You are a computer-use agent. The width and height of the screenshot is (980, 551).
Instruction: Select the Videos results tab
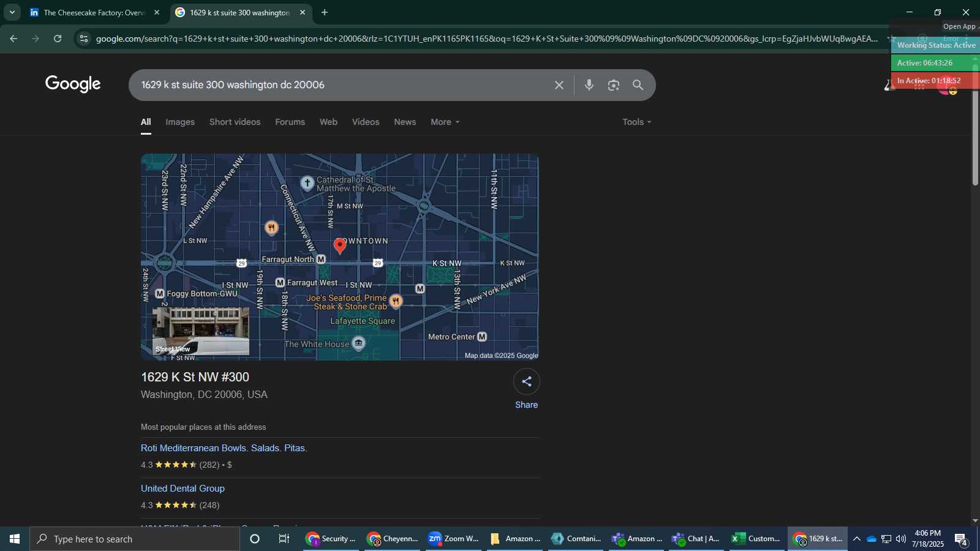pos(366,122)
